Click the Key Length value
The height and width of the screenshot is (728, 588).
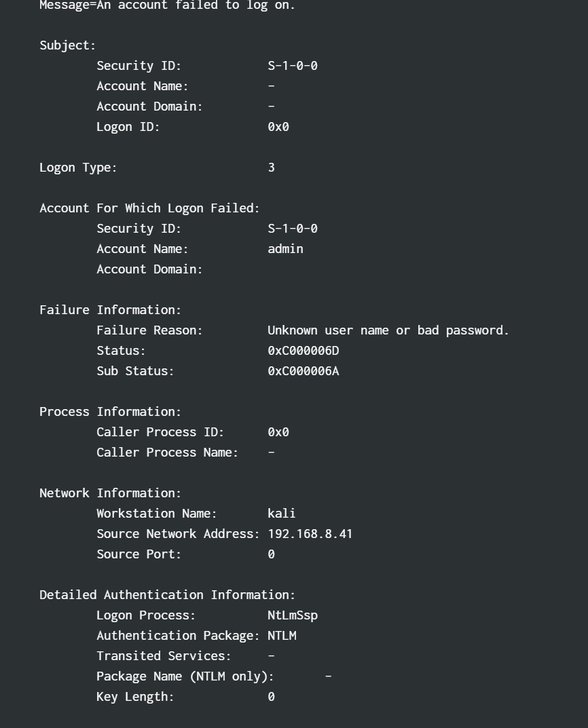pos(271,697)
